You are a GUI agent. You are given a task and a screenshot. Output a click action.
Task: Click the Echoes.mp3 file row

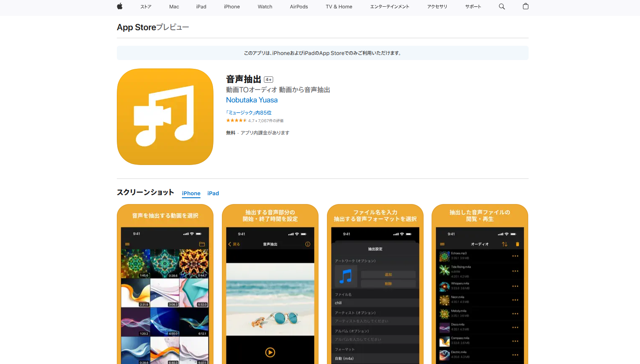click(x=480, y=256)
